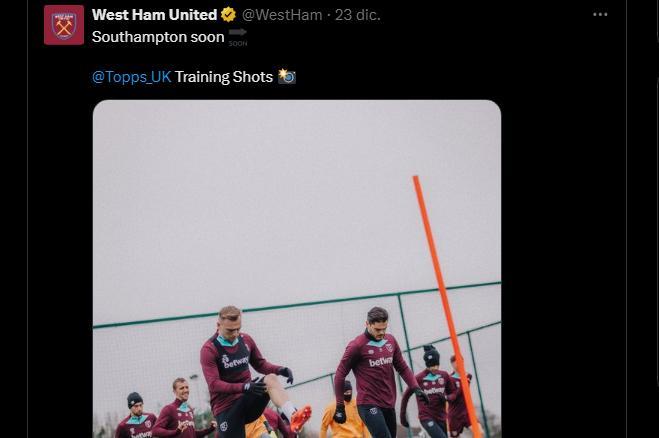
Task: Click the "Training Shots" text
Action: point(223,77)
